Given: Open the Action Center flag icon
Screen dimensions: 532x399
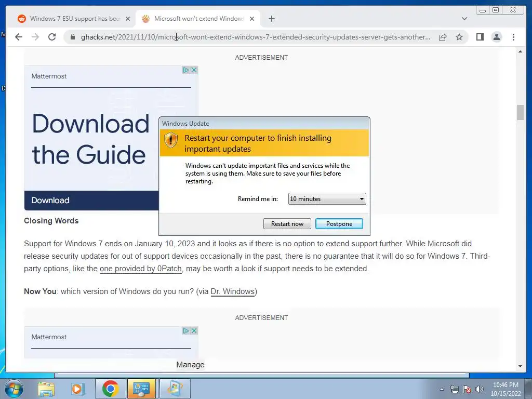Looking at the screenshot, I should coord(467,389).
